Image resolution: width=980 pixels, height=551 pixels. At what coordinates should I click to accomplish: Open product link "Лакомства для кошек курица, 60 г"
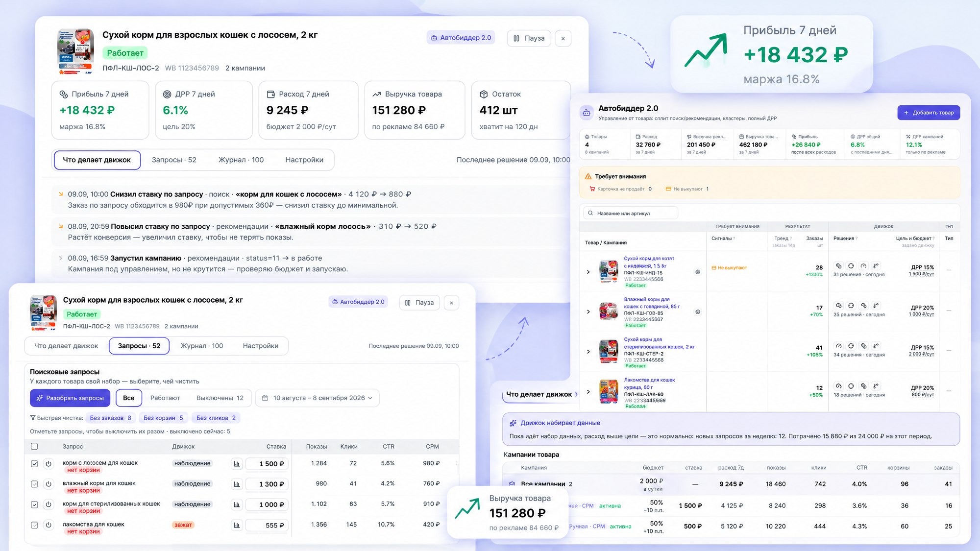[x=649, y=383]
